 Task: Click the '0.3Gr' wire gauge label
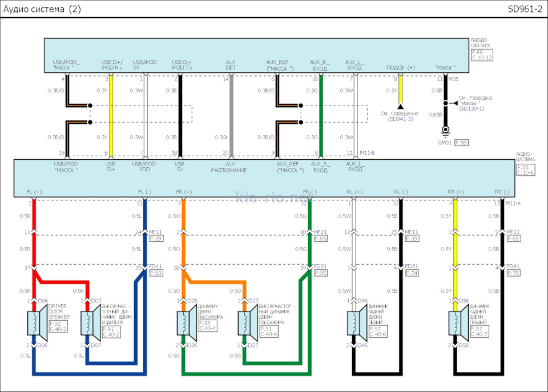(x=221, y=138)
